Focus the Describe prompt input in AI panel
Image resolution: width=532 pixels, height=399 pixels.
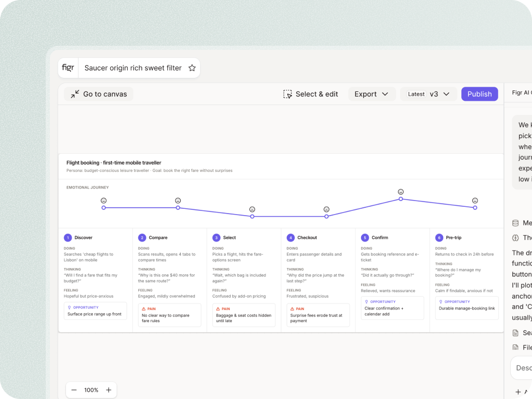coord(522,368)
